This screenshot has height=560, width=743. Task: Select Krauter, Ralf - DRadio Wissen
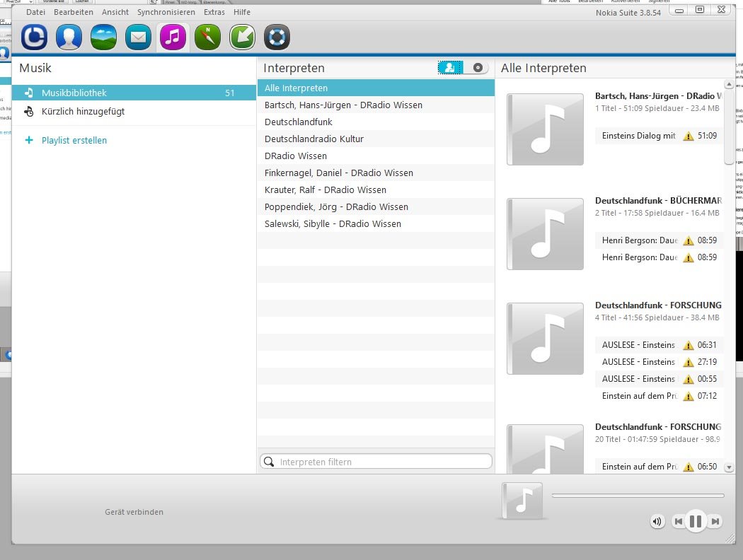click(x=376, y=190)
